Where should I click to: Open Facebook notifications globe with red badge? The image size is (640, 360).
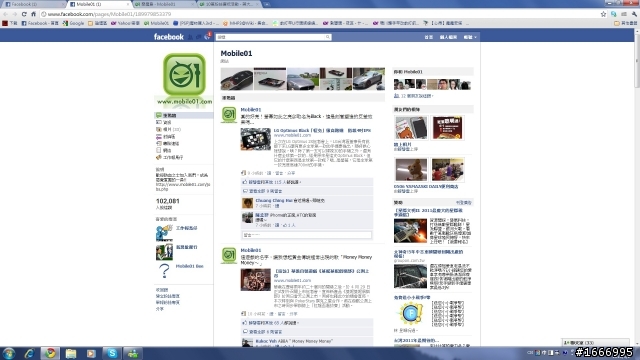click(207, 37)
